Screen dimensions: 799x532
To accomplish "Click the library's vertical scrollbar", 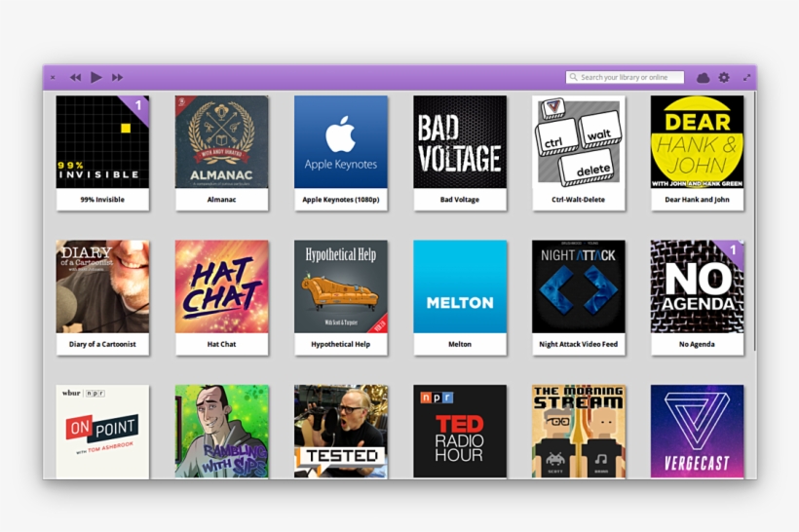I will (x=755, y=221).
